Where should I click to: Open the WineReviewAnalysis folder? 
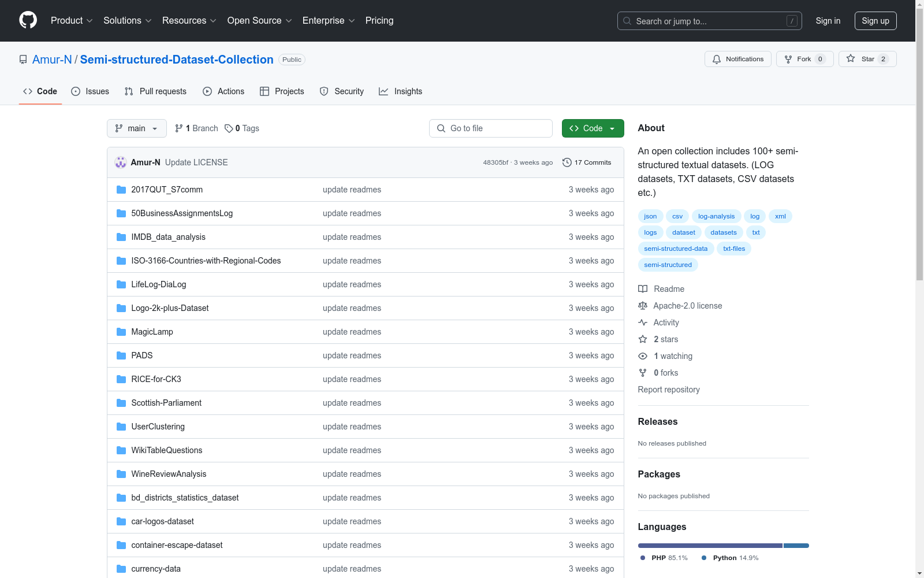169,474
